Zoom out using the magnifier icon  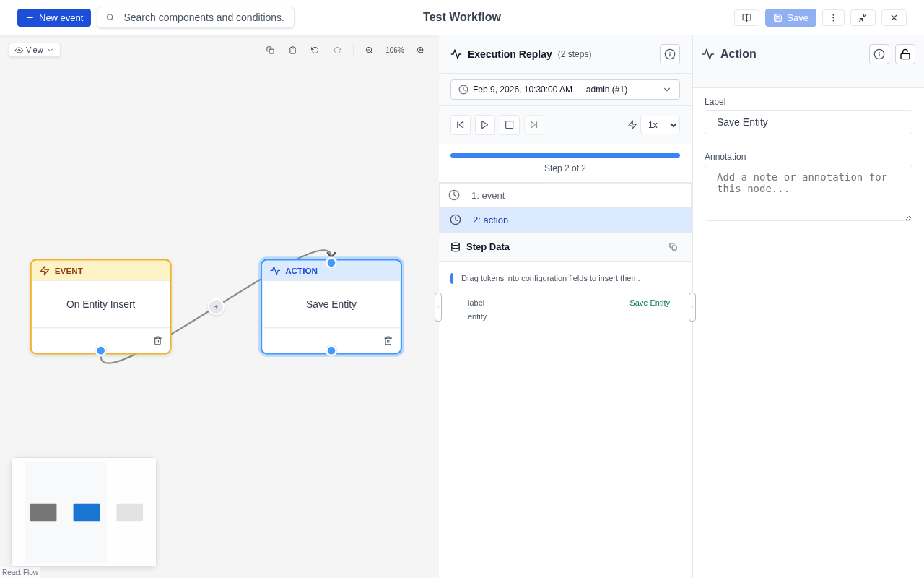coord(370,51)
